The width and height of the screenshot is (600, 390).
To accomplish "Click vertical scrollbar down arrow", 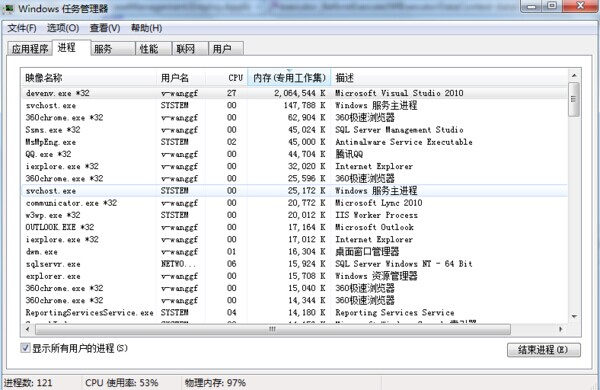I will tap(574, 317).
